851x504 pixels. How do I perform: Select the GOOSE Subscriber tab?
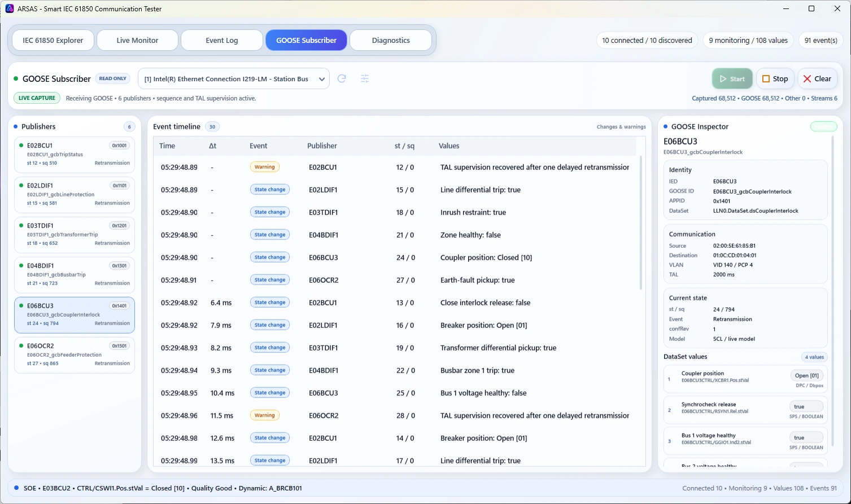pyautogui.click(x=306, y=40)
